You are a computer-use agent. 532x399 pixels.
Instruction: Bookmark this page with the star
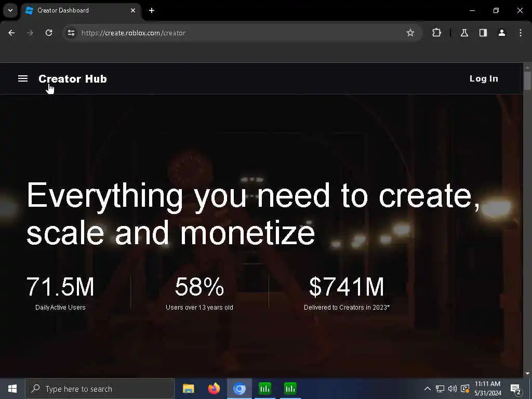tap(410, 33)
